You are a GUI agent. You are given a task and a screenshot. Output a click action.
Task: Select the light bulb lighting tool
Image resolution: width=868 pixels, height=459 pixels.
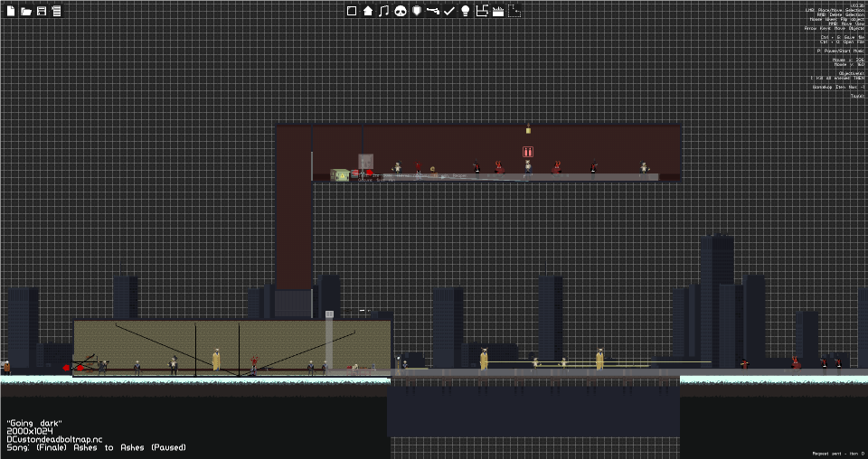pyautogui.click(x=466, y=11)
